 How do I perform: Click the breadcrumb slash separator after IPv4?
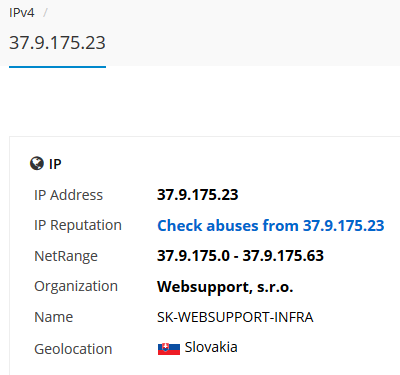coord(45,13)
